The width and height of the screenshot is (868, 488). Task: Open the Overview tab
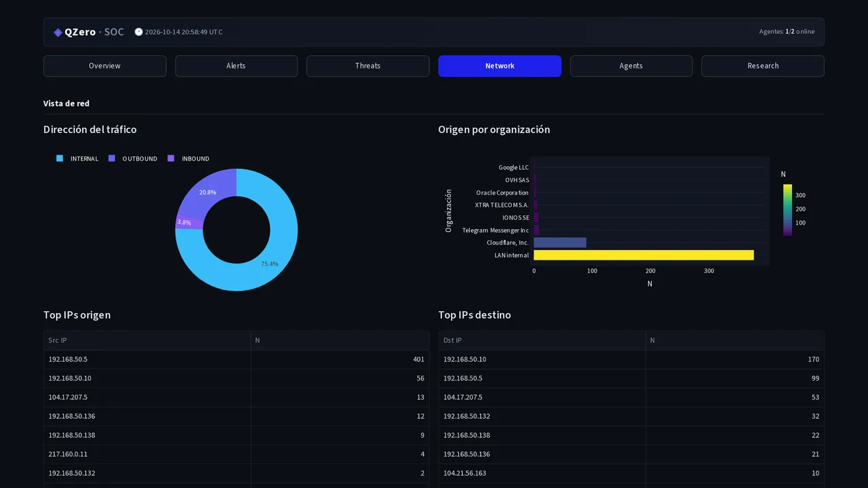(x=104, y=66)
